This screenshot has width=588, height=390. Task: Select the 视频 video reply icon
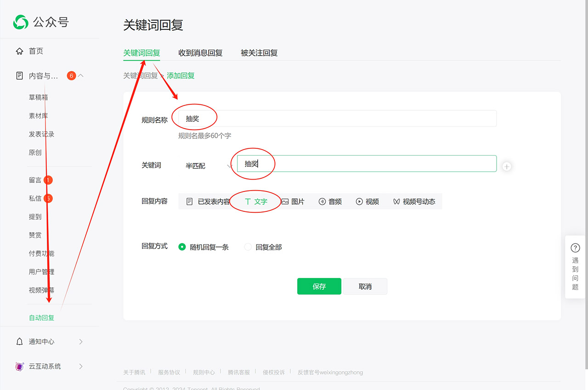[x=359, y=201]
